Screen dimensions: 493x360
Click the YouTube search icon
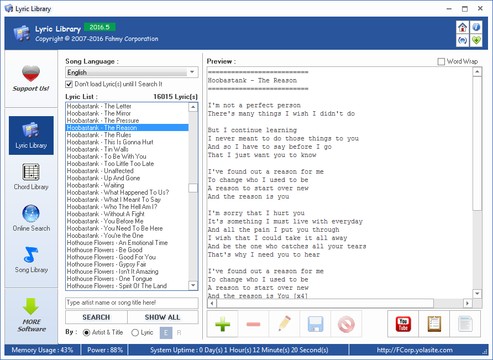click(x=403, y=324)
